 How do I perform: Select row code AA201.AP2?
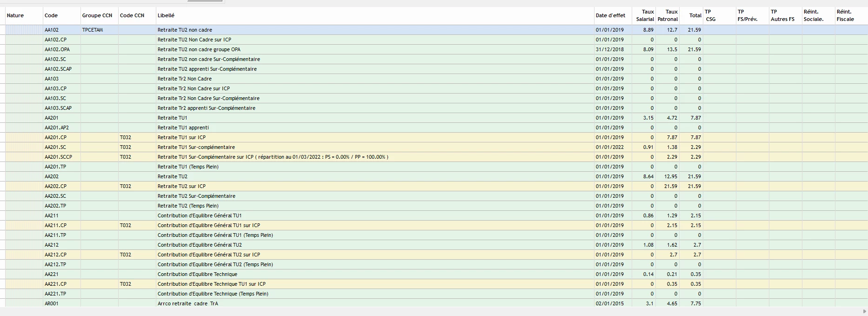click(57, 128)
